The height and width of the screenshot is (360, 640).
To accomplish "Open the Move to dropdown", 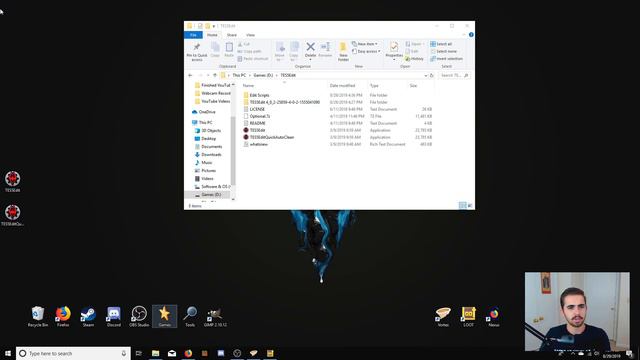I will 280,52.
